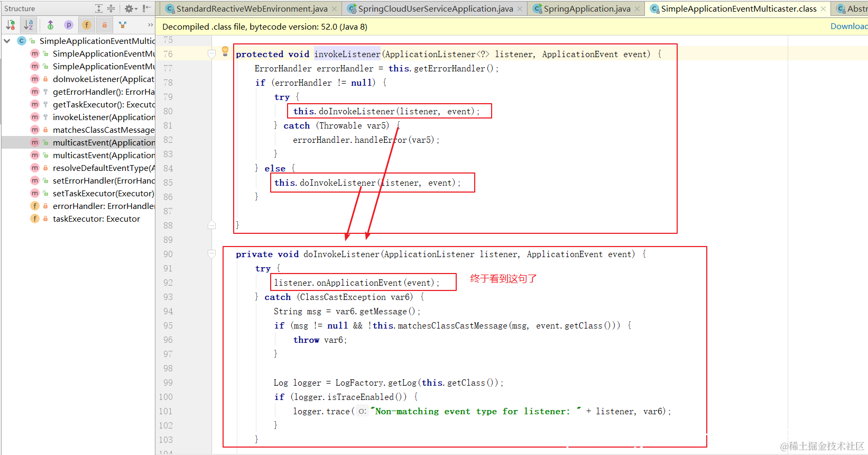Click the Structure panel title
This screenshot has width=868, height=455.
(20, 8)
